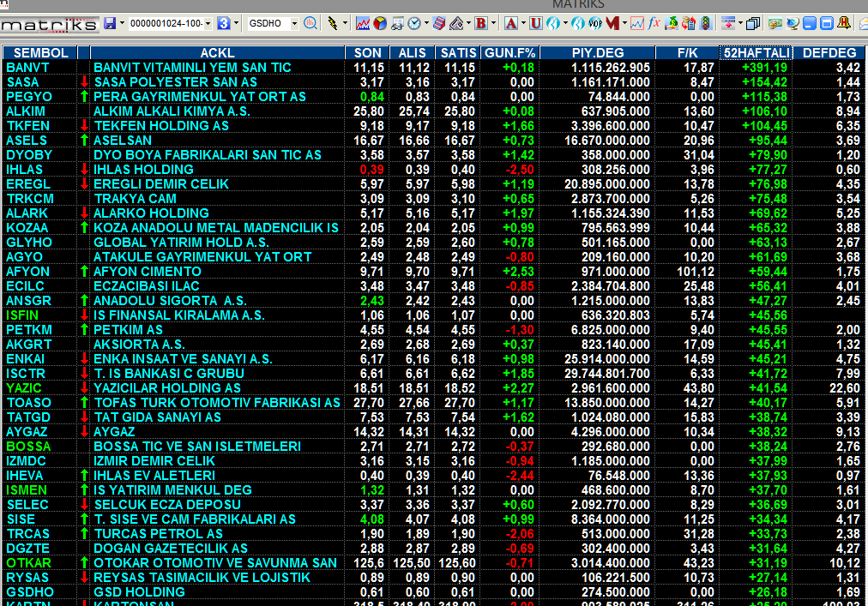Click the F/K column header
Screen dimensions: 868x606
point(687,52)
